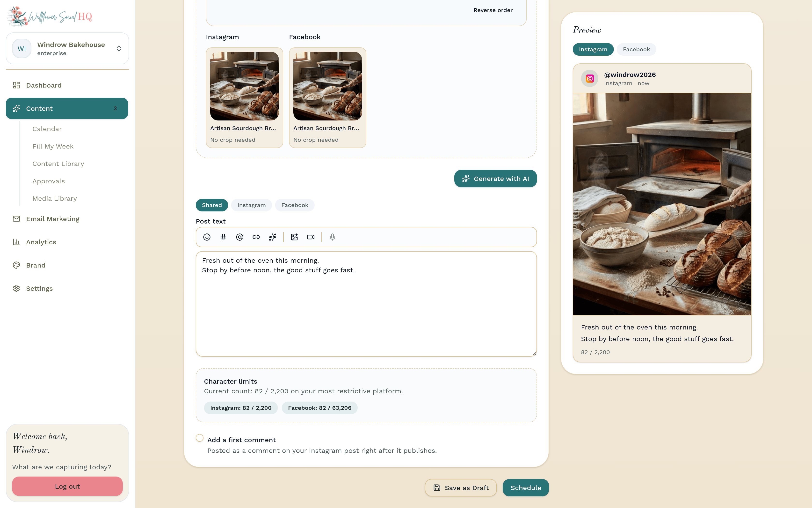Open Analytics from the sidebar
The height and width of the screenshot is (508, 812).
point(67,242)
